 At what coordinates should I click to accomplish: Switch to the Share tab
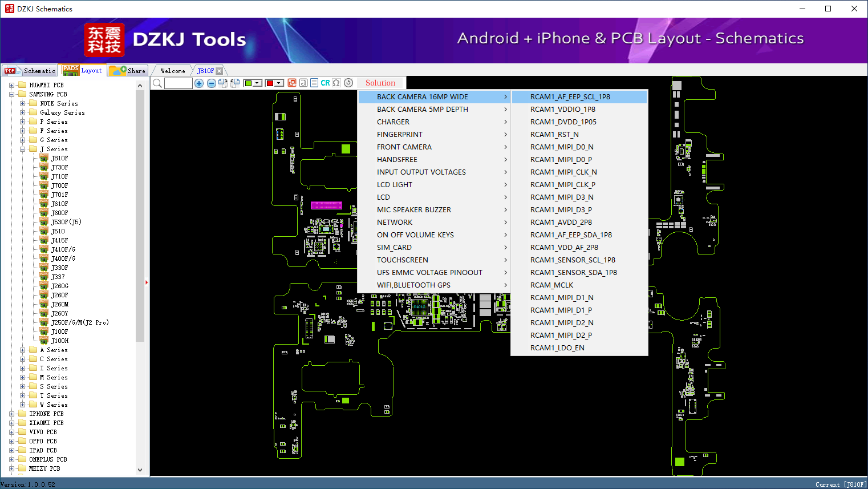(128, 71)
